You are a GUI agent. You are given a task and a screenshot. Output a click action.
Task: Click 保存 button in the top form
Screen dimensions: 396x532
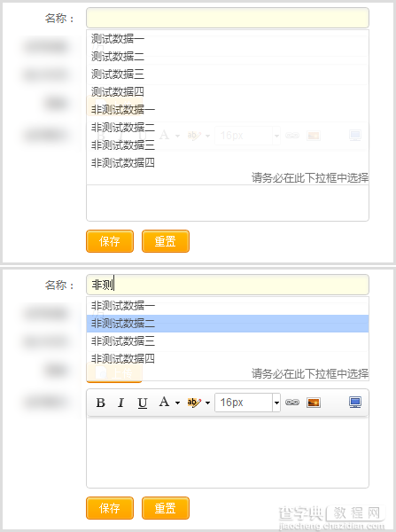pos(110,241)
